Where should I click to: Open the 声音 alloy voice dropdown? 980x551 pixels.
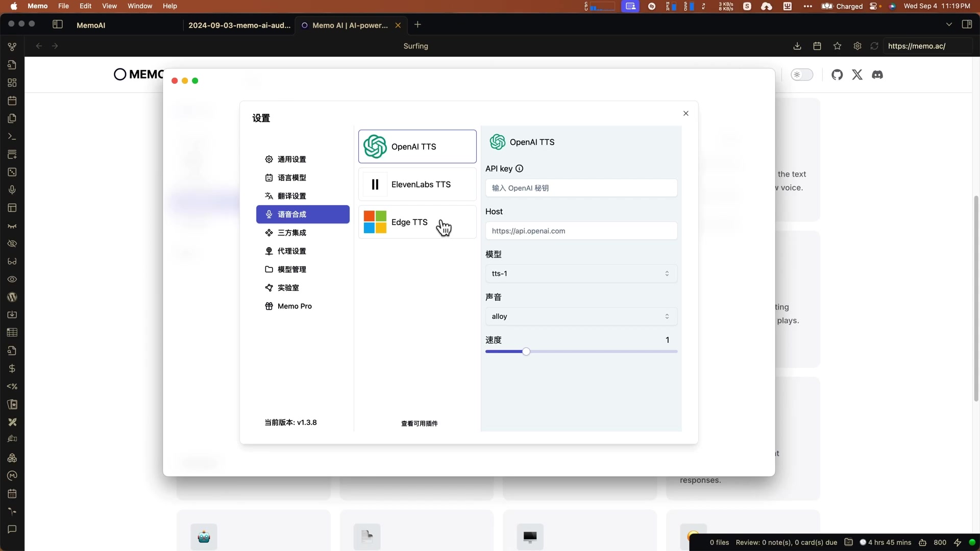581,316
